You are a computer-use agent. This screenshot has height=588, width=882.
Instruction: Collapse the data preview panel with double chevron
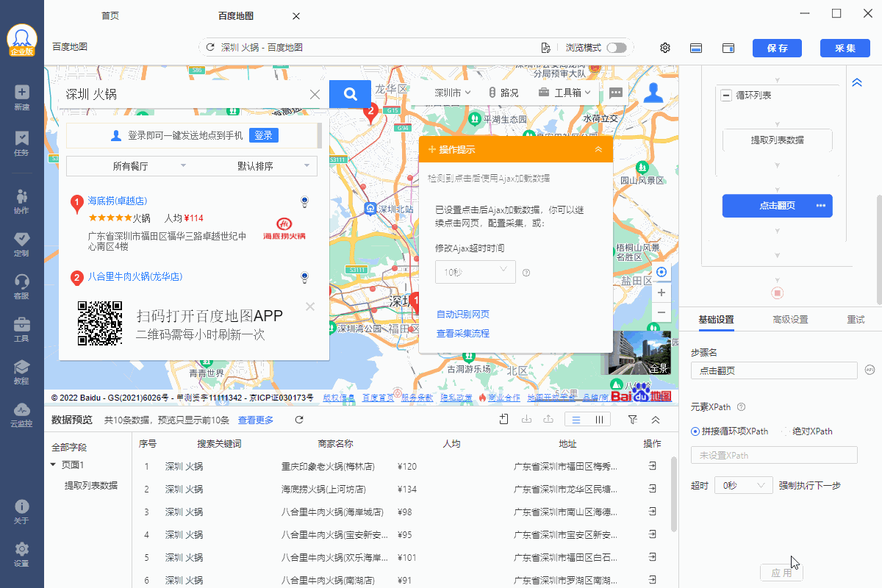point(655,420)
